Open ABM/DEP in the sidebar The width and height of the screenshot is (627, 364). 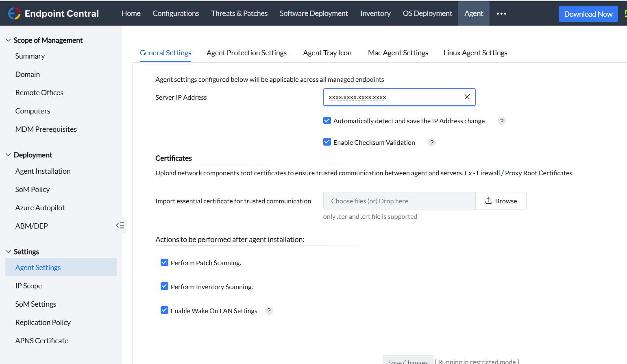31,226
